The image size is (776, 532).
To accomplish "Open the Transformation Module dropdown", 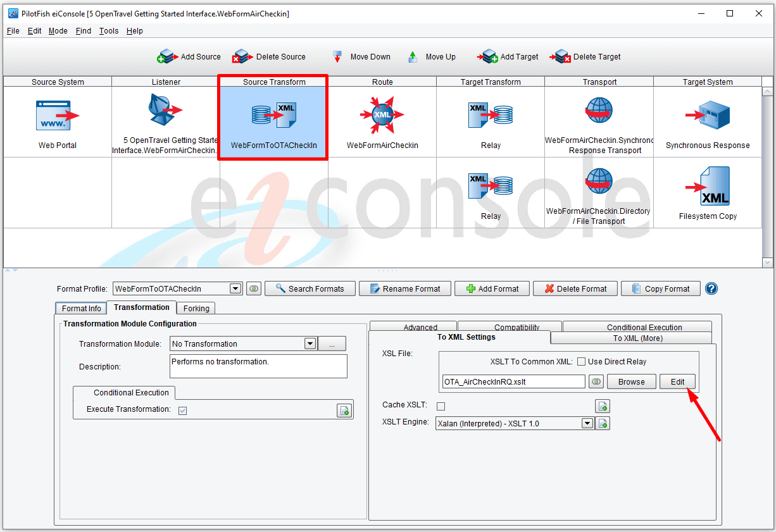I will 310,343.
